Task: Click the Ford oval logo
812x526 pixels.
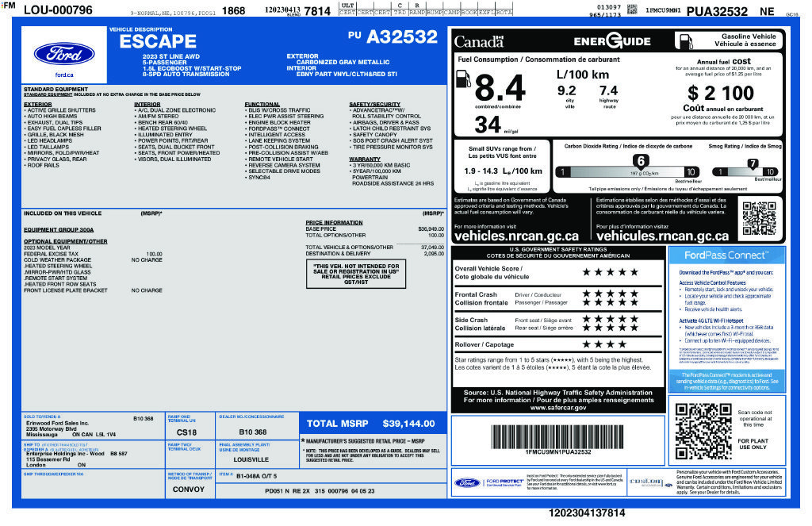Action: [x=64, y=54]
